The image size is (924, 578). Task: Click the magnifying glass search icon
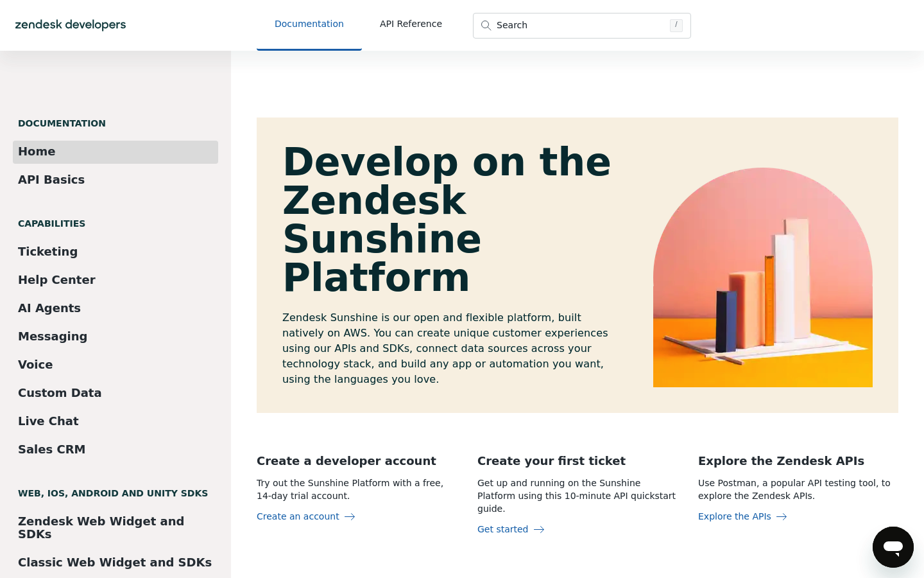coord(486,25)
